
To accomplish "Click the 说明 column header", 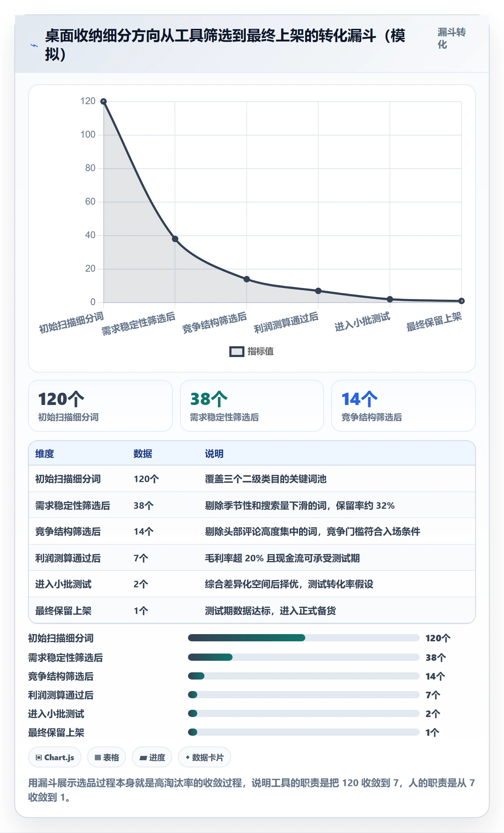I will pos(214,454).
